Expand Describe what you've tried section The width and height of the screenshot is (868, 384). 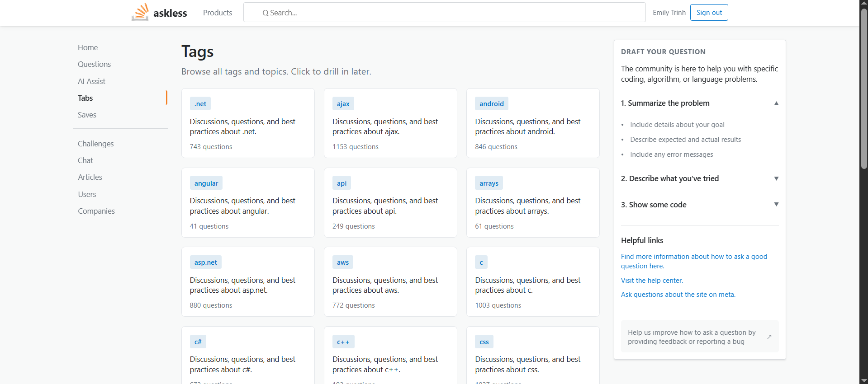tap(776, 178)
